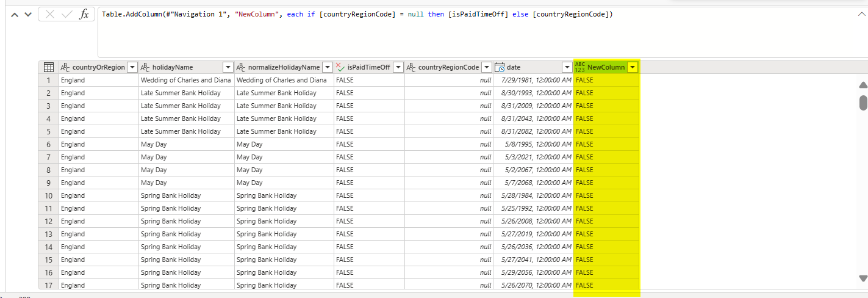Click holidayName cell in row 2
Image resolution: width=868 pixels, height=298 pixels.
pos(186,93)
